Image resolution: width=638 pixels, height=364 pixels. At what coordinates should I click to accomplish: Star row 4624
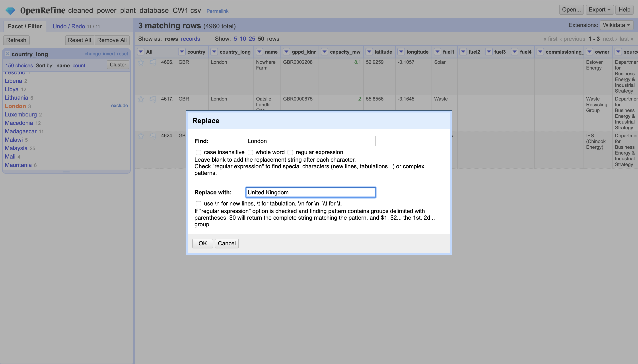(141, 136)
